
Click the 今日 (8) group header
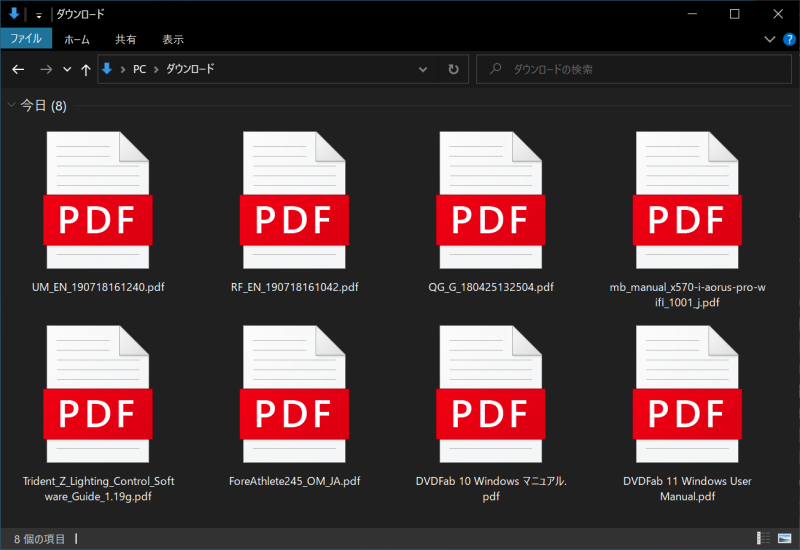click(x=43, y=106)
